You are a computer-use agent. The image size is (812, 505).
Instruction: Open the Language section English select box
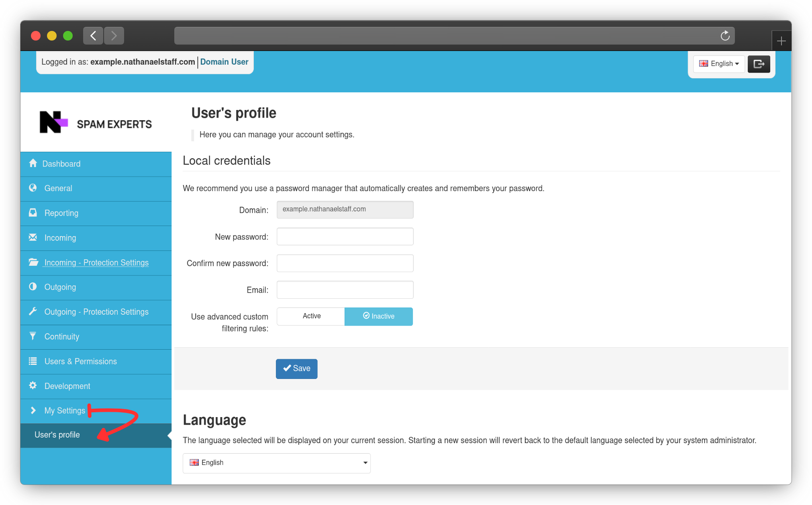[x=276, y=463]
